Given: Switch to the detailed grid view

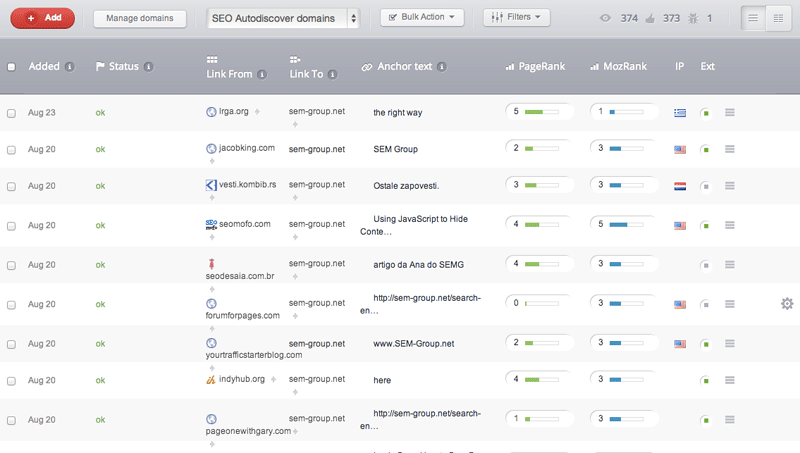Looking at the screenshot, I should click(778, 18).
